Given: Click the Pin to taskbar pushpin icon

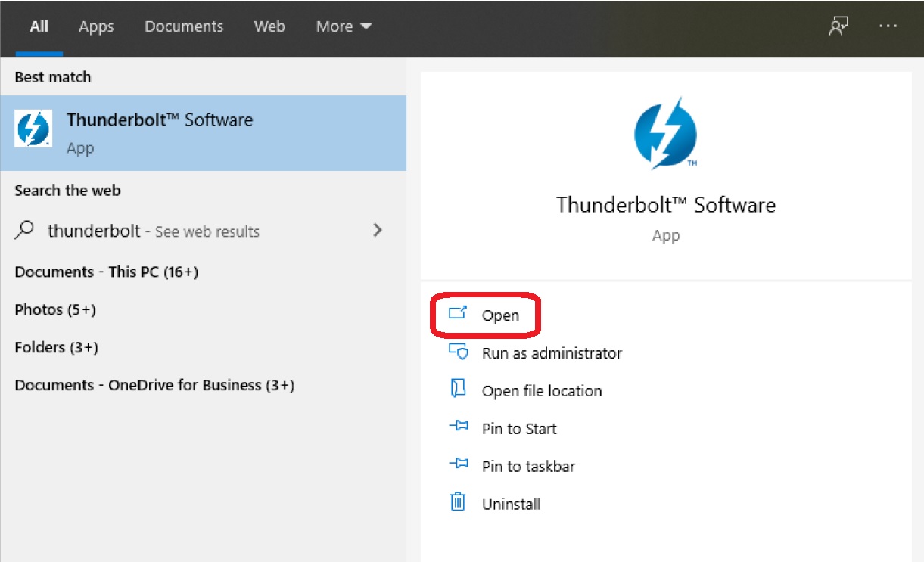Looking at the screenshot, I should [x=459, y=464].
